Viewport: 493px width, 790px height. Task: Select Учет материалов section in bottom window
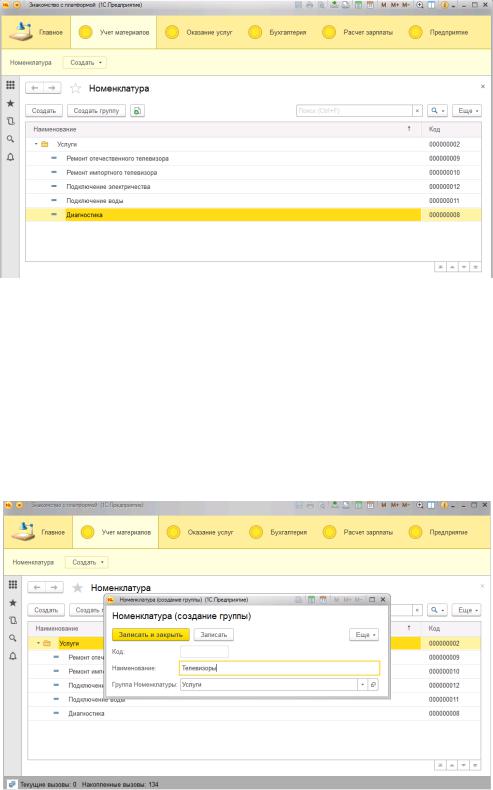[x=116, y=532]
